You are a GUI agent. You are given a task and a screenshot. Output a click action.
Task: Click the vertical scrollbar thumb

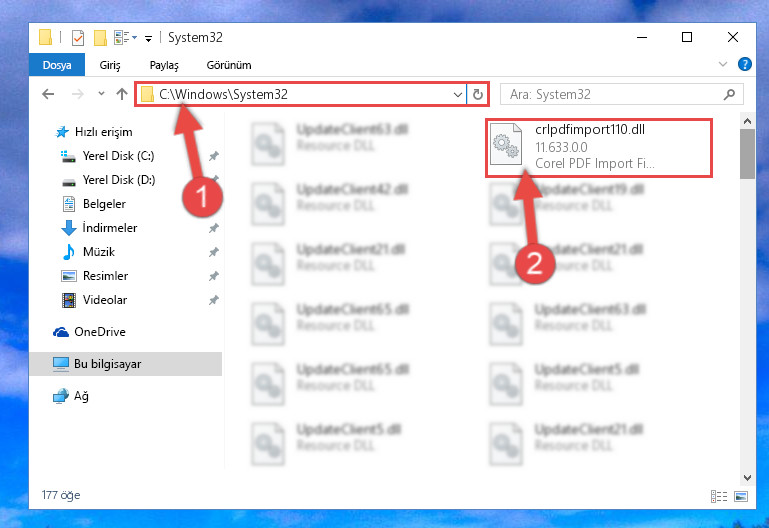coord(747,154)
